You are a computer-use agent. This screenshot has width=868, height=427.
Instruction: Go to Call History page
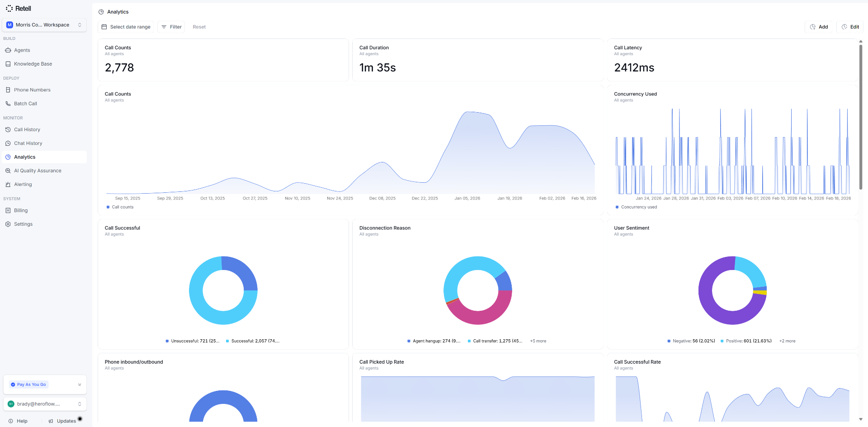point(44,130)
